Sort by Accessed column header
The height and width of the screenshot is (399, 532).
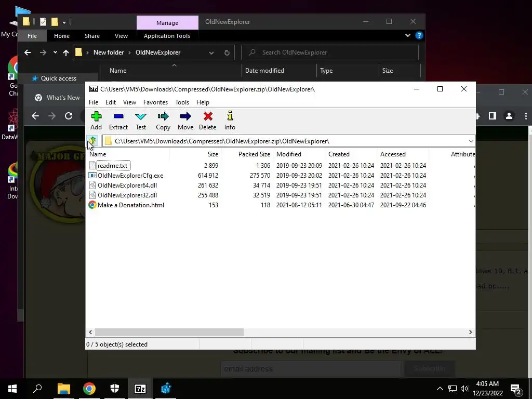pos(403,154)
